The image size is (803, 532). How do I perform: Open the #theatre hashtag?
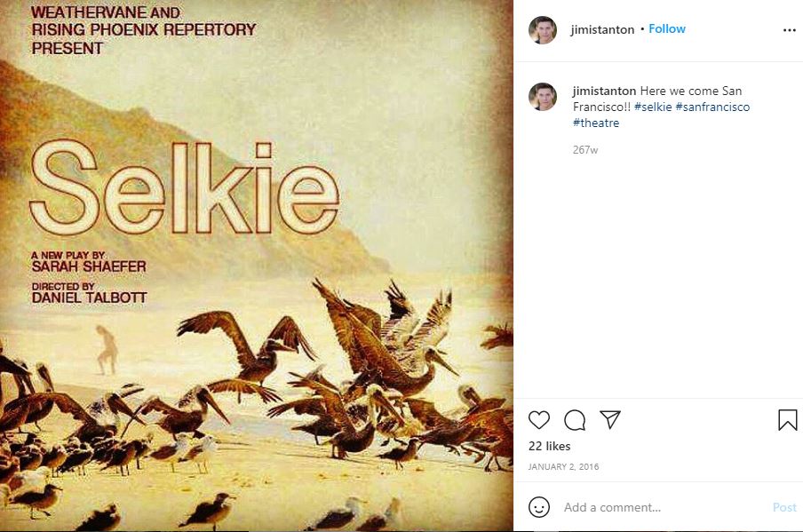pos(596,123)
